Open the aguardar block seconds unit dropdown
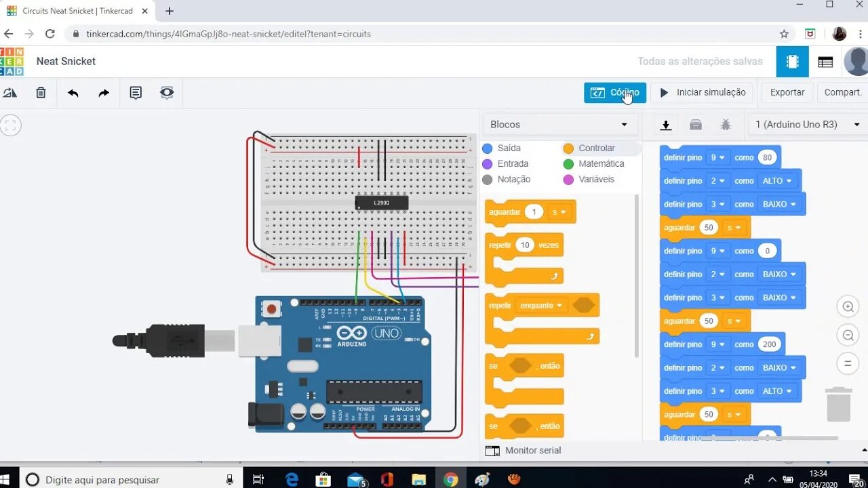868x488 pixels. tap(559, 212)
